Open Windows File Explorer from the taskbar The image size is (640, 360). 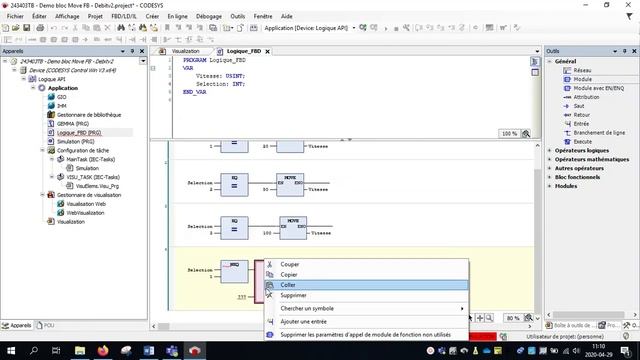click(x=80, y=351)
